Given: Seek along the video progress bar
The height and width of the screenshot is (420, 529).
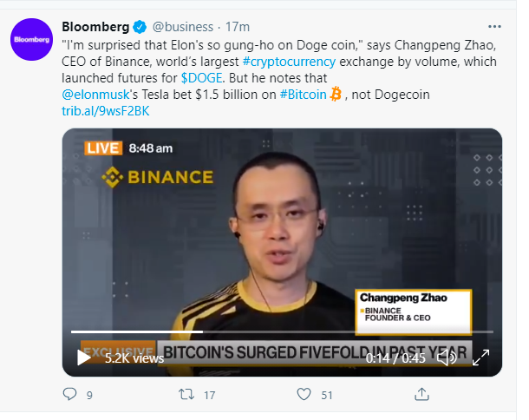Looking at the screenshot, I should pos(282,331).
